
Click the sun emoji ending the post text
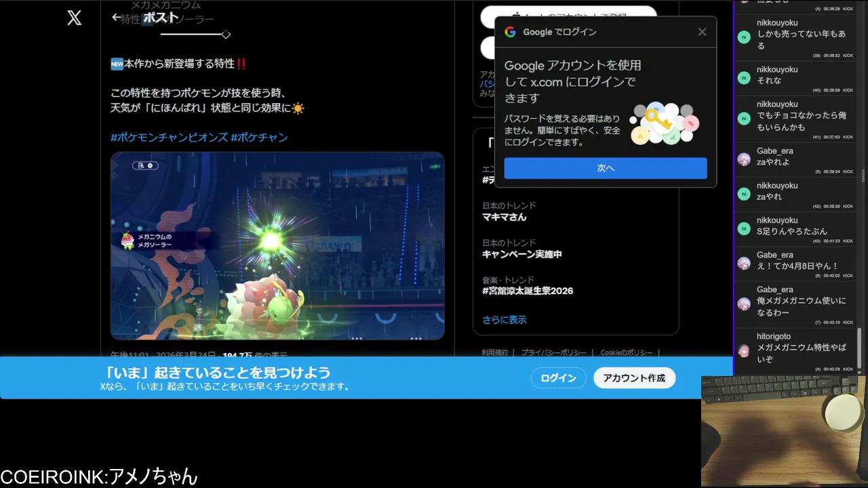coord(298,108)
